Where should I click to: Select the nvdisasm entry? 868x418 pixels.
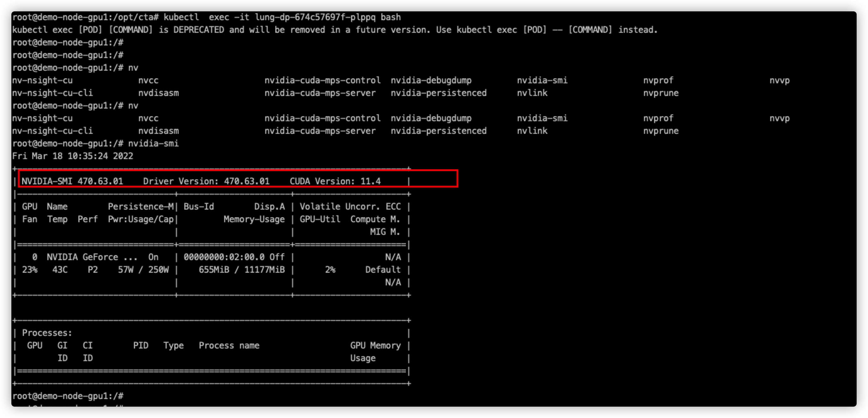point(158,93)
